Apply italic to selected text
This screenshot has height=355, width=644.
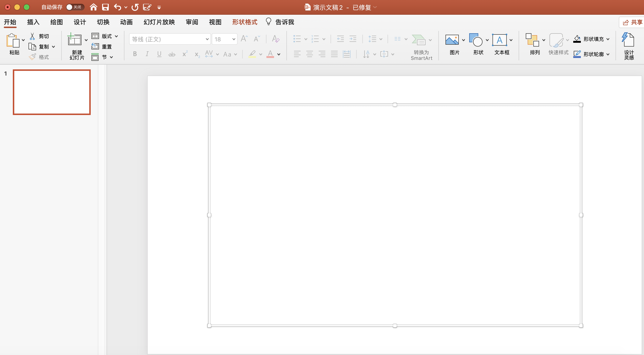click(147, 54)
